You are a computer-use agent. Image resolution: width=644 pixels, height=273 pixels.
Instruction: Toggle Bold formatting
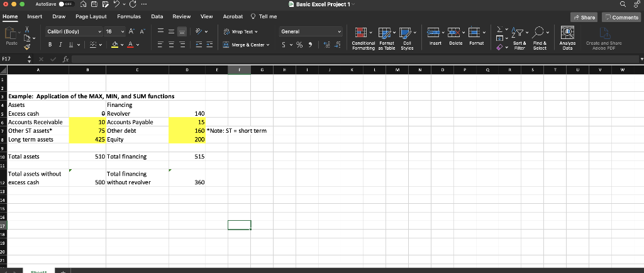(50, 45)
